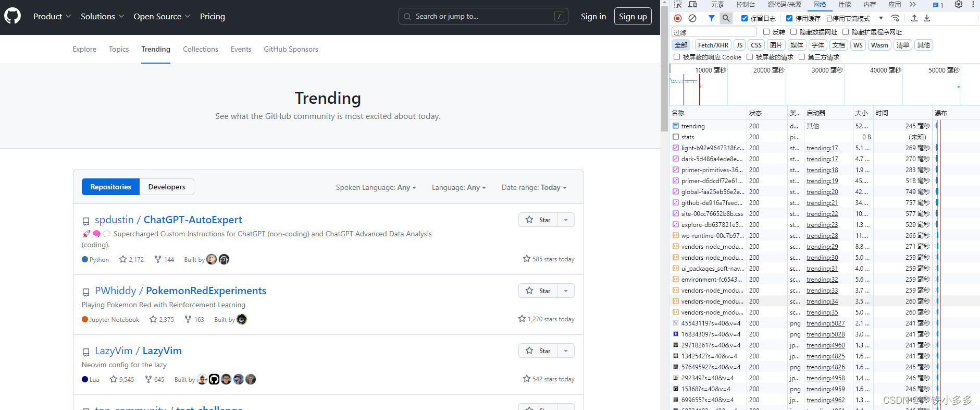The width and height of the screenshot is (980, 410).
Task: Enable the 隐藏数据网址 checkbox
Action: point(793,32)
